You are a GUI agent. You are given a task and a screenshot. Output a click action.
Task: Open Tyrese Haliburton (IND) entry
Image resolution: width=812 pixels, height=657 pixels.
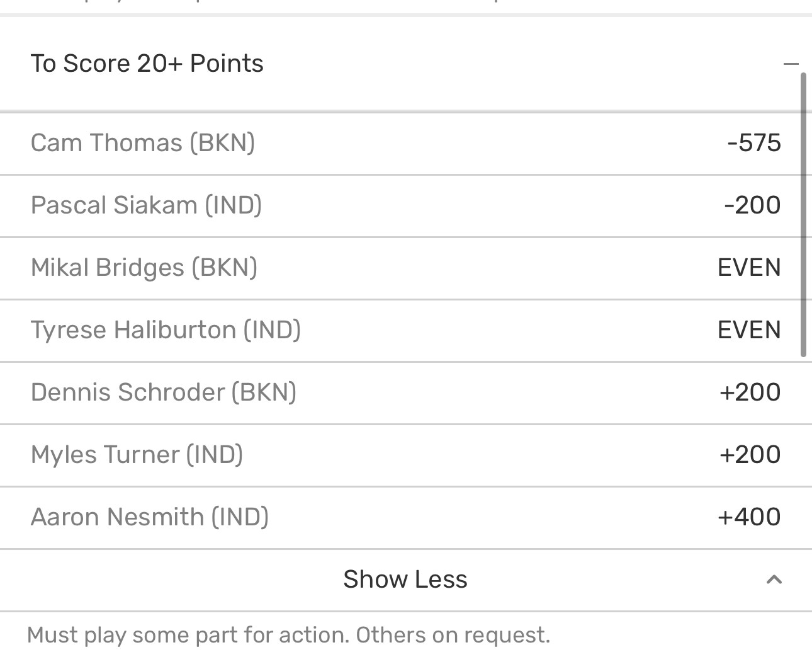pos(166,330)
